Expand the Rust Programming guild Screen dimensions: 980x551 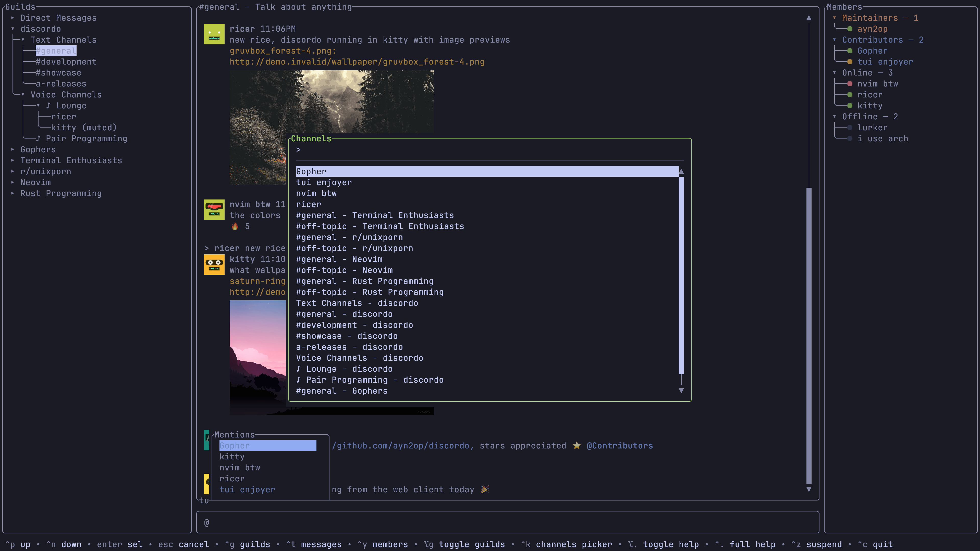[13, 193]
